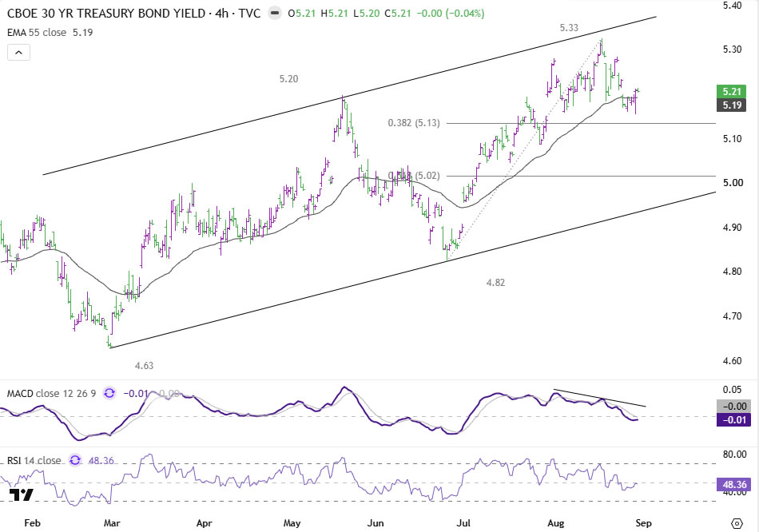Viewport: 759px width, 532px height.
Task: Click the Jul time axis label
Action: click(463, 523)
